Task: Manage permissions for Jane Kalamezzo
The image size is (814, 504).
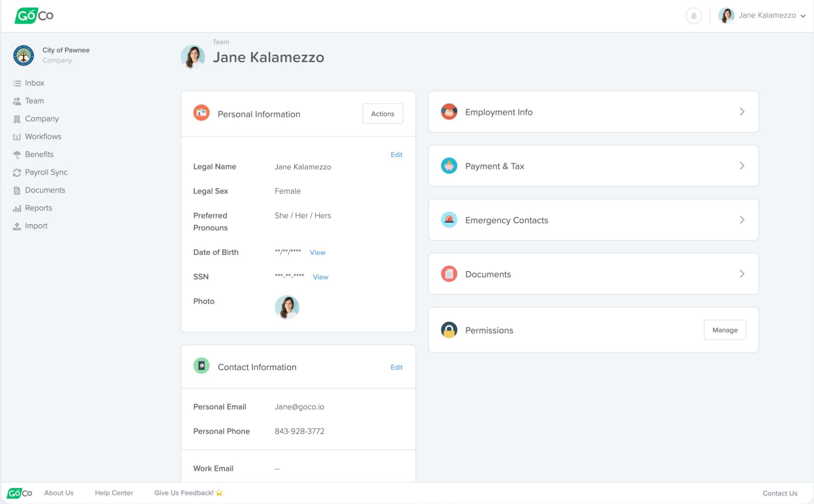Action: 725,330
